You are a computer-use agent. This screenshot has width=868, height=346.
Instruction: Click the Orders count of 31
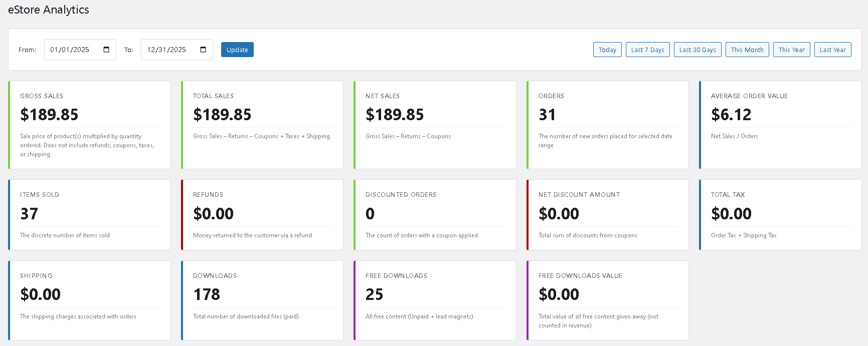(x=547, y=115)
